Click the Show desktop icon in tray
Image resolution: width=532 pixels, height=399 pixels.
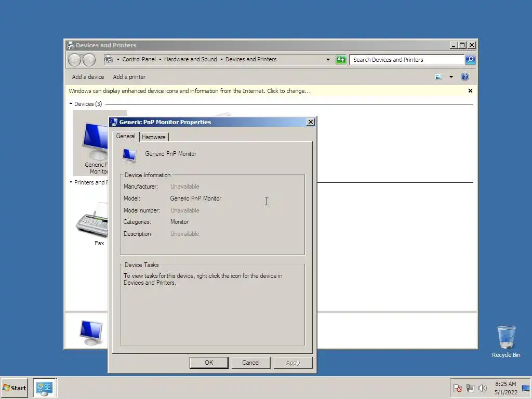[x=526, y=388]
